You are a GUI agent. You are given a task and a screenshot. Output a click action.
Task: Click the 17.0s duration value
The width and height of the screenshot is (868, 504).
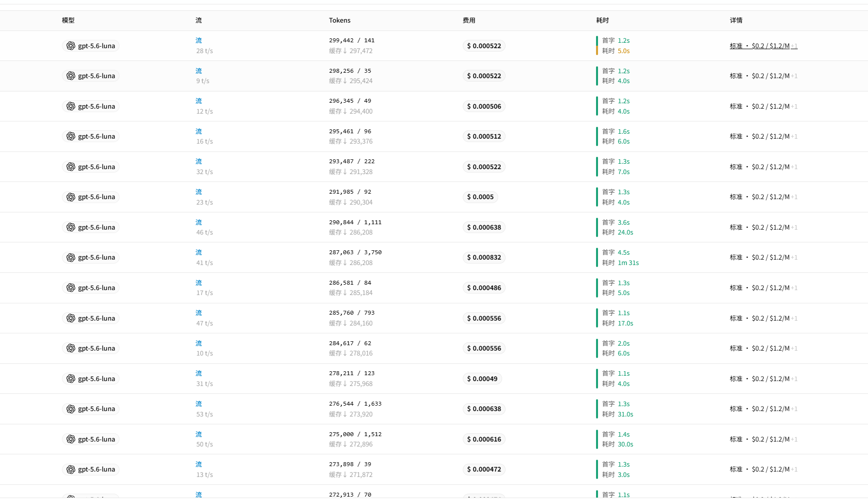626,323
